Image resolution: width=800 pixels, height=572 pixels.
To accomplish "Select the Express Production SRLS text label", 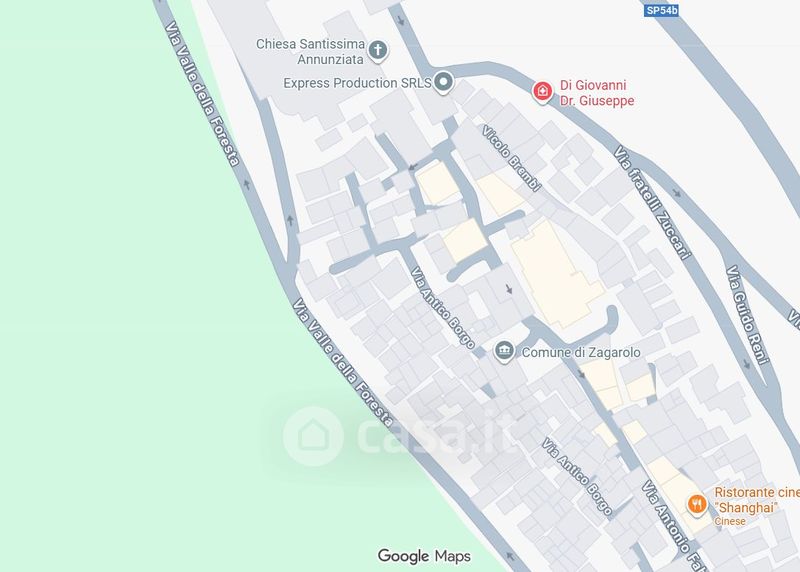I will [x=358, y=83].
